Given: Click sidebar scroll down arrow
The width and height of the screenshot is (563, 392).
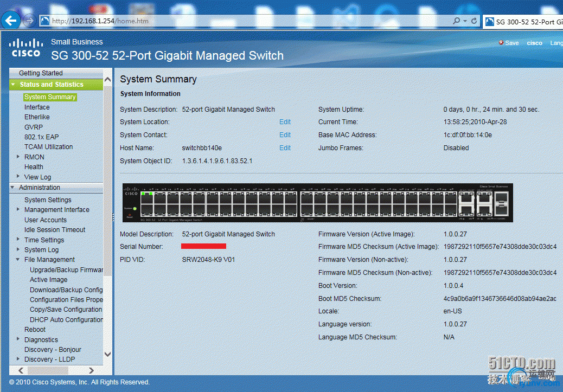Looking at the screenshot, I should (x=107, y=354).
